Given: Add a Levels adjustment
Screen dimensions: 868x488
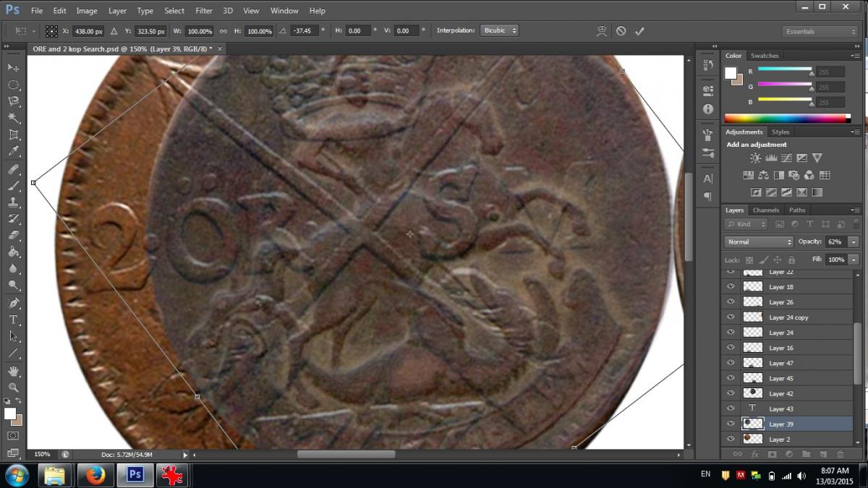Looking at the screenshot, I should point(771,158).
